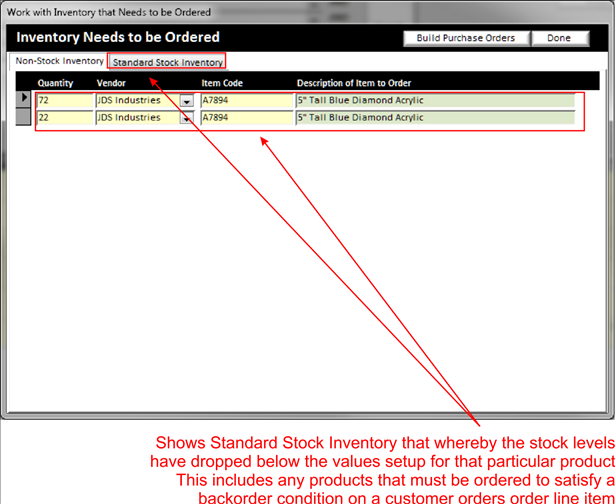Viewport: 615px width, 504px height.
Task: Select item code A7894 in the 22 quantity row
Action: click(x=247, y=118)
